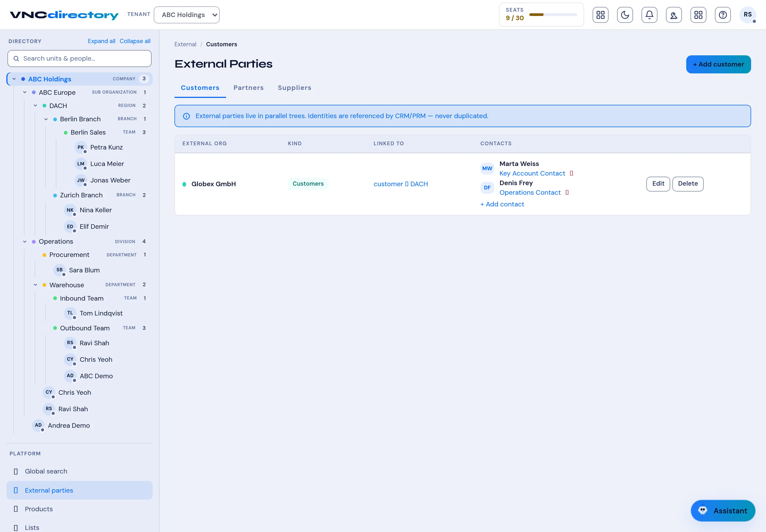Viewport: 766px width, 532px height.
Task: Click the Add customer button
Action: 718,64
